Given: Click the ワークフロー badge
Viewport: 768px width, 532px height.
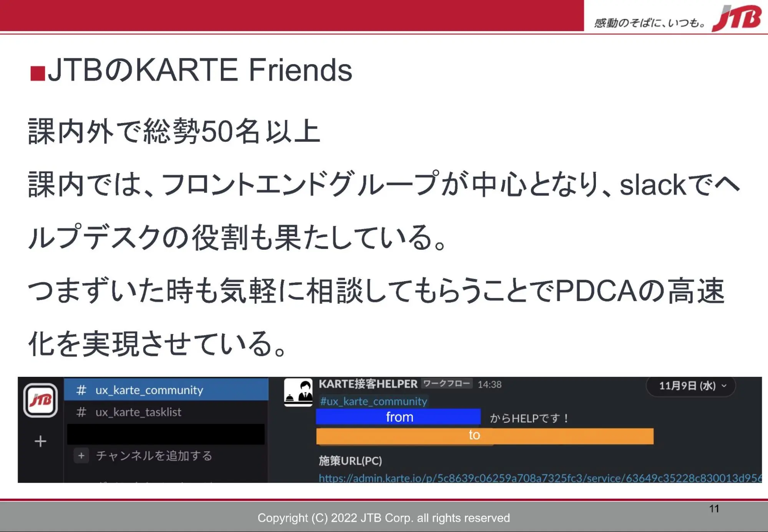Looking at the screenshot, I should pyautogui.click(x=447, y=383).
